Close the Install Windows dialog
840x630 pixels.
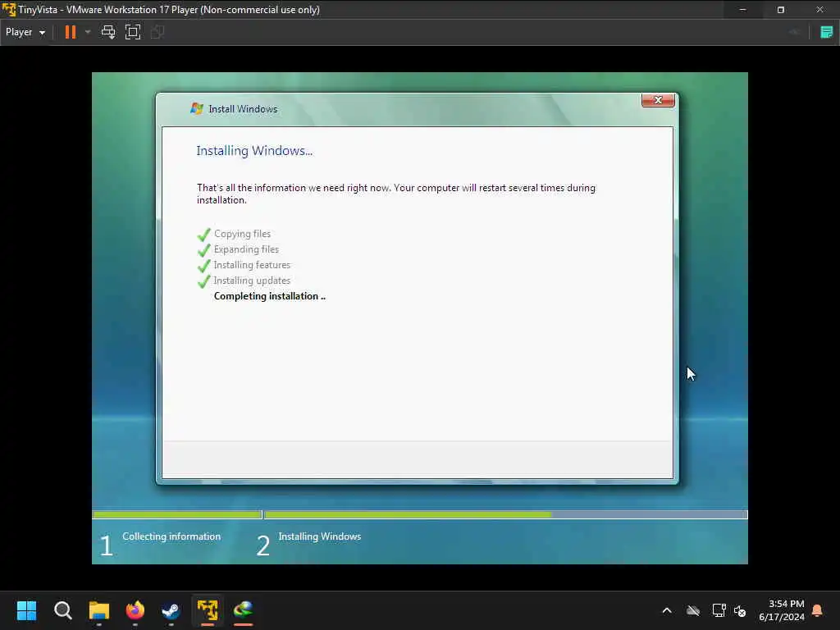(658, 100)
